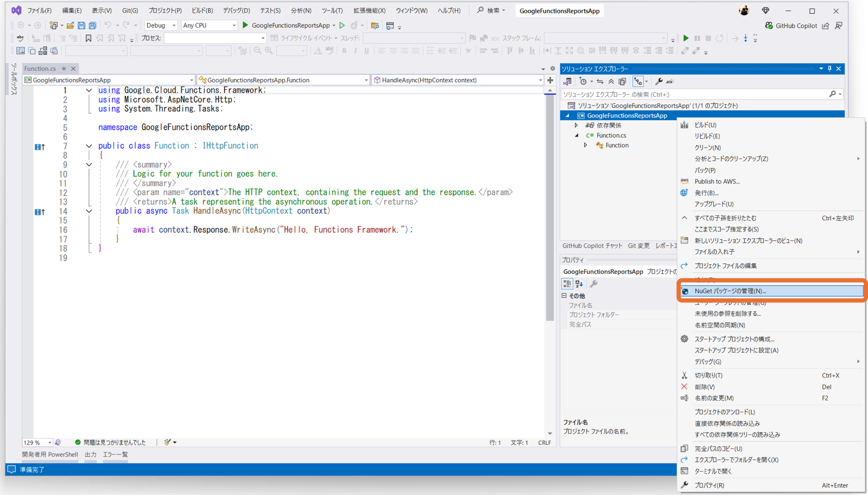Click the spell checker abc icon
868x495 pixels.
coord(20,38)
